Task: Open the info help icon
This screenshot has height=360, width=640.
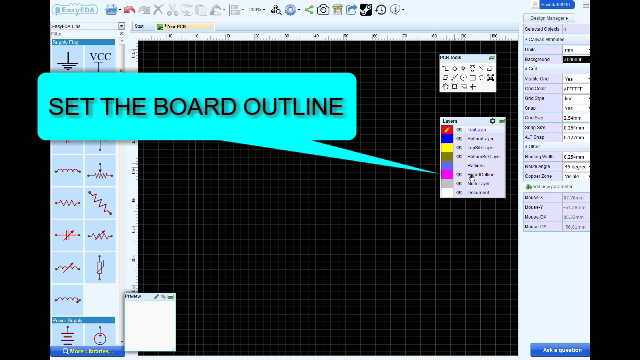Action: pyautogui.click(x=395, y=9)
